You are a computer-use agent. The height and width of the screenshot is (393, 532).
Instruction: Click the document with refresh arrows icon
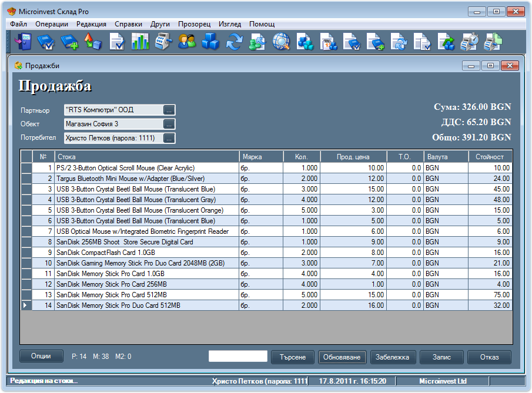399,42
